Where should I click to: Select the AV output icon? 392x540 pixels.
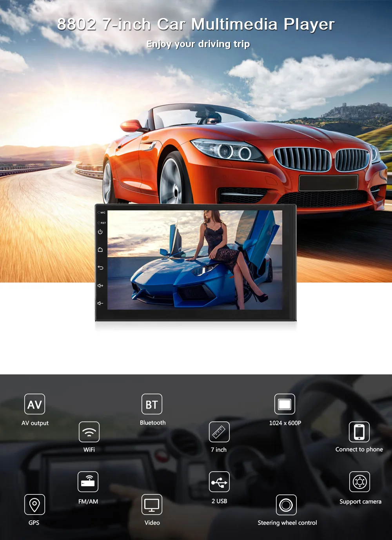(34, 404)
